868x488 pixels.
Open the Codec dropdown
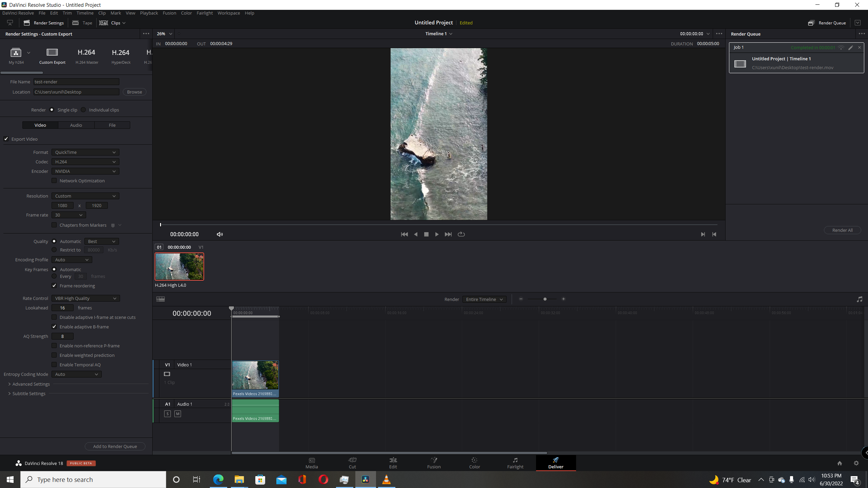85,162
